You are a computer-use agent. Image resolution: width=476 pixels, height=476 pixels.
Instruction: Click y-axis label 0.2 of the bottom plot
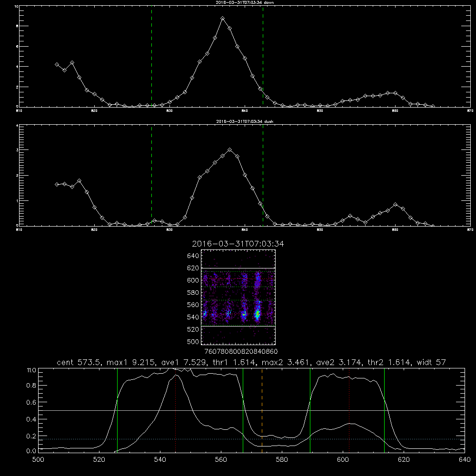coord(31,436)
